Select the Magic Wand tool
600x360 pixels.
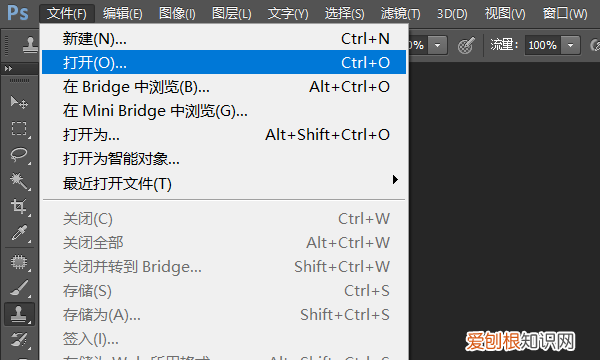(x=19, y=181)
